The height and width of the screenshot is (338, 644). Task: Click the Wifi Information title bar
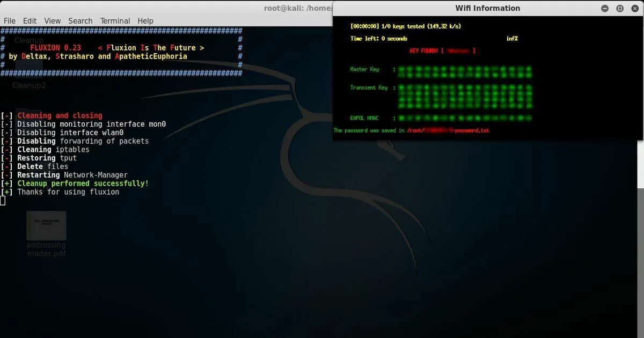pos(487,8)
